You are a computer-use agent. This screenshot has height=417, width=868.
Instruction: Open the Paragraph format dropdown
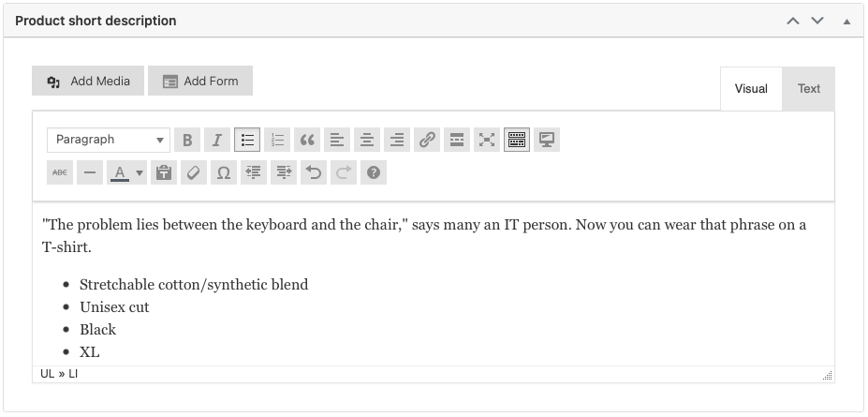tap(109, 141)
